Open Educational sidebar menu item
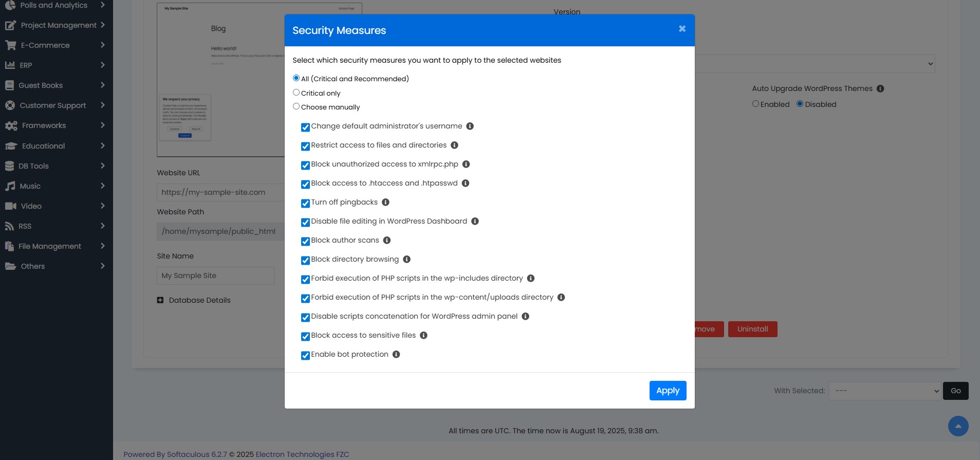The image size is (980, 460). coord(56,146)
